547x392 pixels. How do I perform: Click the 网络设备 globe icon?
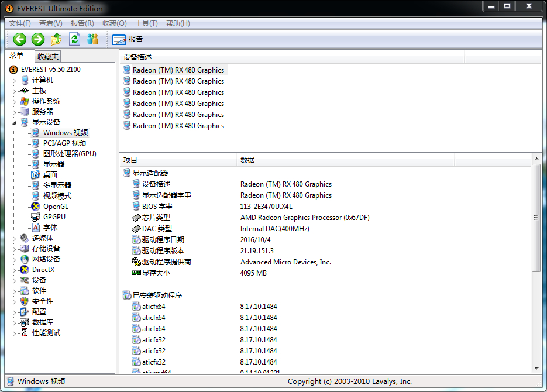[x=25, y=259]
